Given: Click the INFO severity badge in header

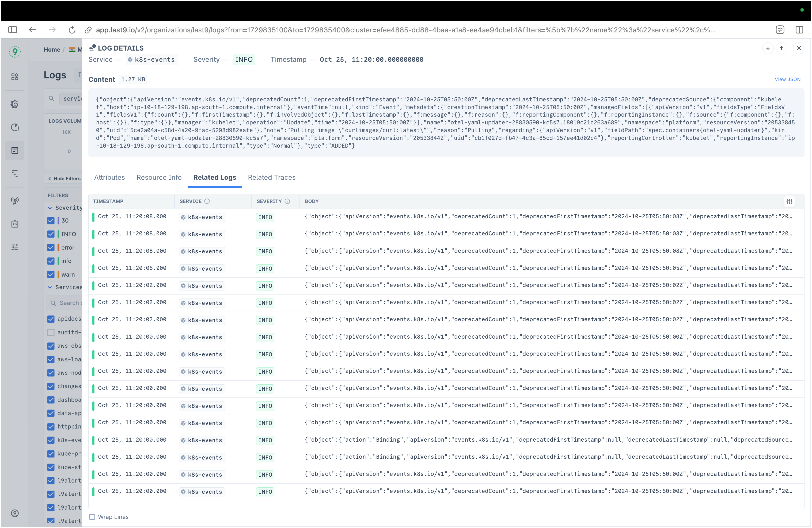Looking at the screenshot, I should (244, 59).
